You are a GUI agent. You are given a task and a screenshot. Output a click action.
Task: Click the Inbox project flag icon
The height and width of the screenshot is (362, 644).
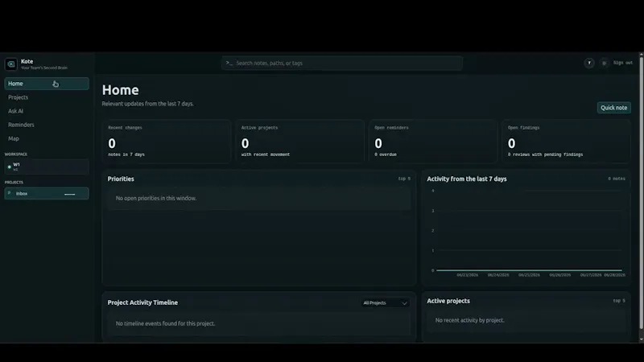tap(10, 193)
